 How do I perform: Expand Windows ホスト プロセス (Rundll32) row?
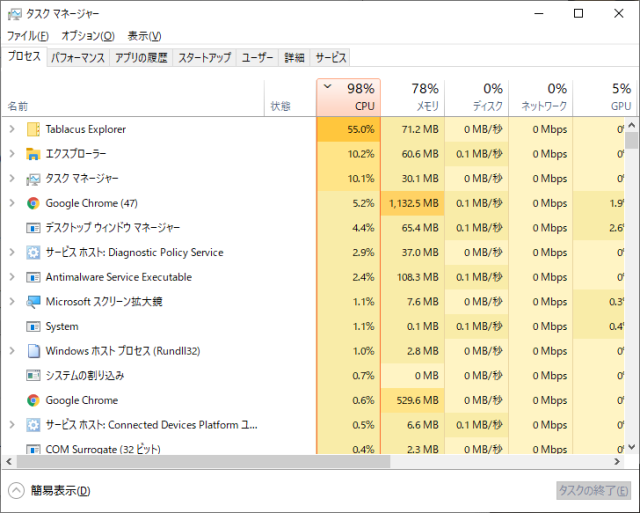(x=12, y=351)
